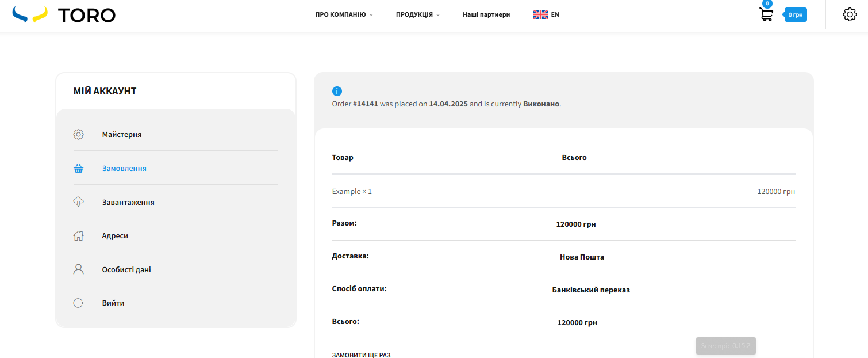Click ЗАМОВИТИ ЩЕ РАЗ to reorder
The width and height of the screenshot is (868, 358).
coord(361,355)
